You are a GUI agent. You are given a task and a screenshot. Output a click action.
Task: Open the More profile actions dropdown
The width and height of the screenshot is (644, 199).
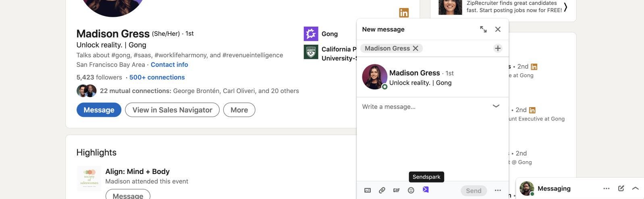click(239, 110)
